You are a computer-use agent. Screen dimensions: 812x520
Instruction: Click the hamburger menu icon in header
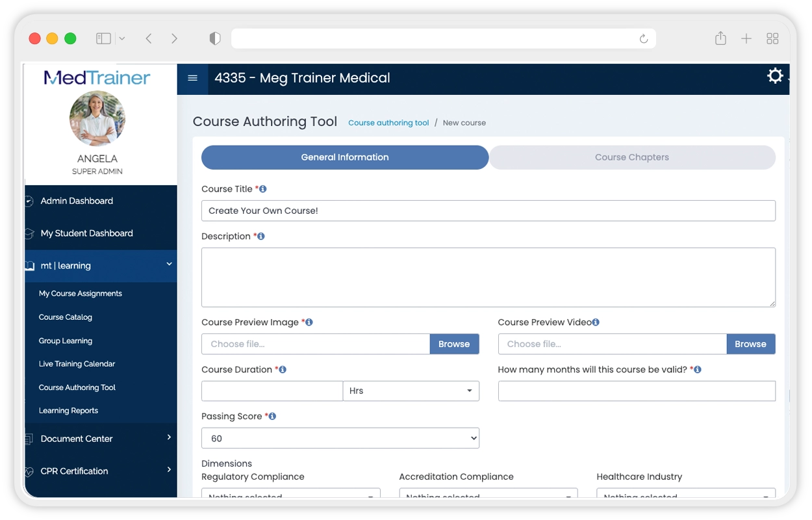coord(192,78)
